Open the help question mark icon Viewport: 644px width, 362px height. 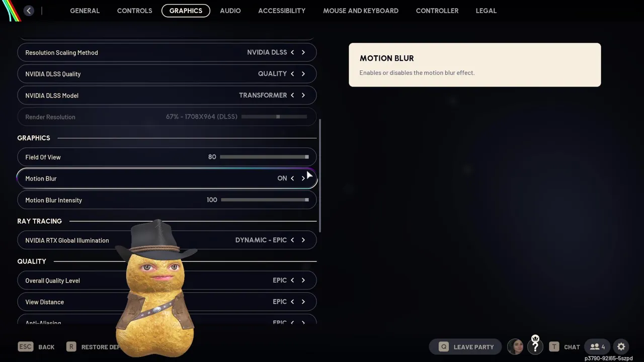click(x=535, y=346)
